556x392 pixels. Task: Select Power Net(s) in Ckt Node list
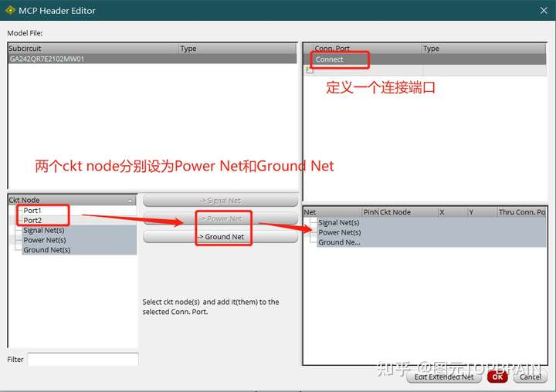pyautogui.click(x=79, y=240)
